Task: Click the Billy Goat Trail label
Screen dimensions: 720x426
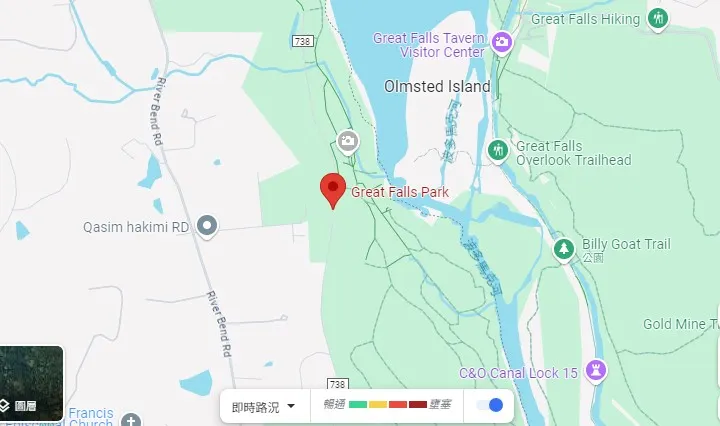Action: coord(626,244)
